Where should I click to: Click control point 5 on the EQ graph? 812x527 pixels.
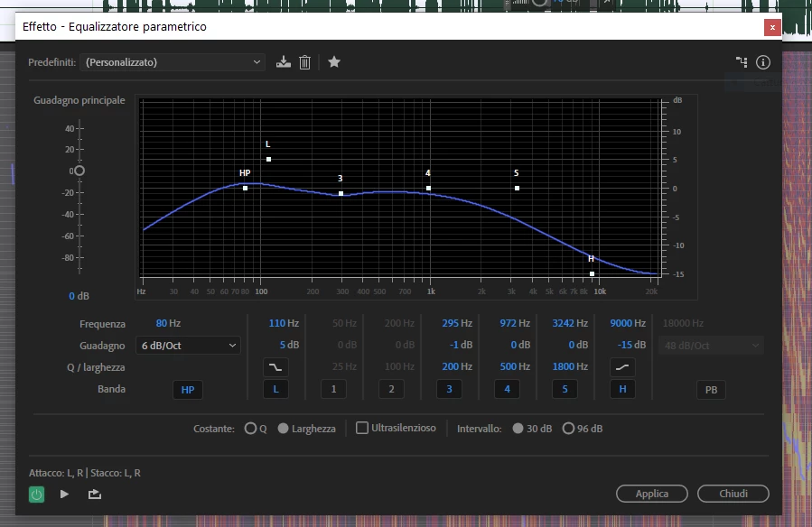coord(517,189)
